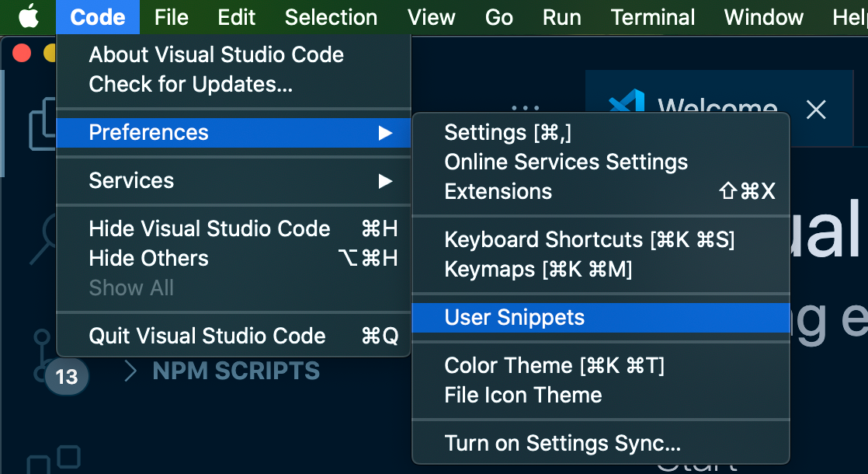The width and height of the screenshot is (868, 474).
Task: Open the Selection menu
Action: [x=331, y=17]
